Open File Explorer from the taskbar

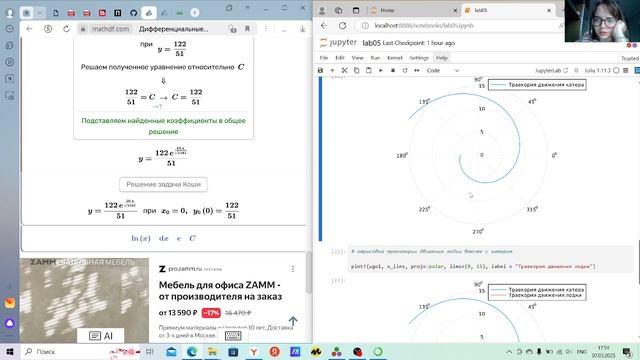[212, 351]
